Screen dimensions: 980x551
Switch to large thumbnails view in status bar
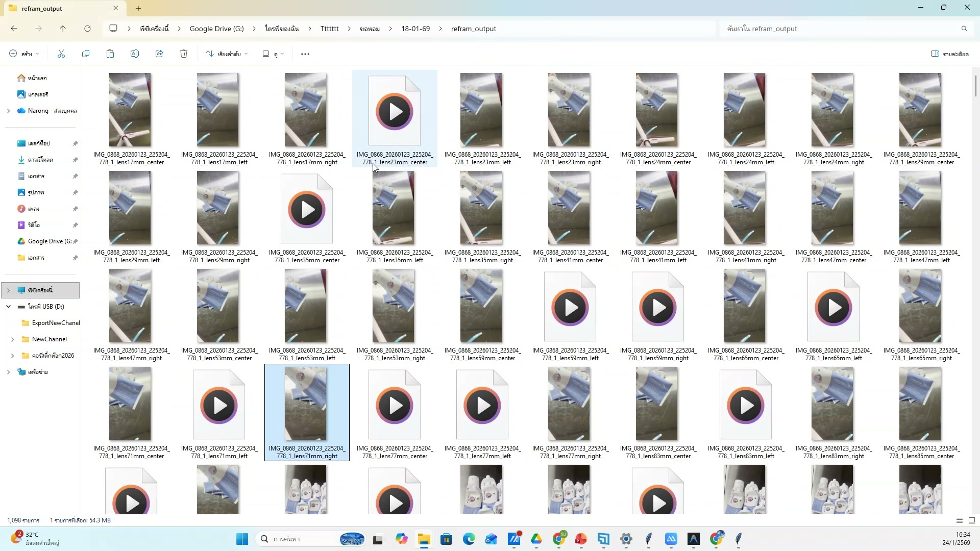972,520
